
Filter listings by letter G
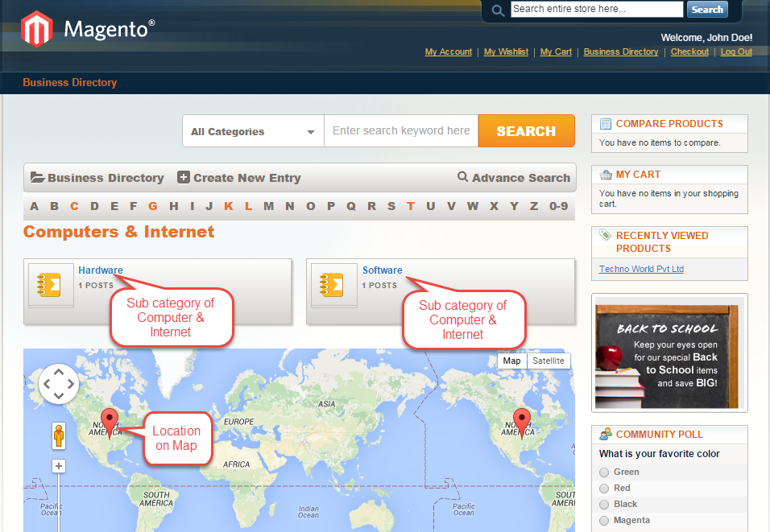tap(153, 206)
